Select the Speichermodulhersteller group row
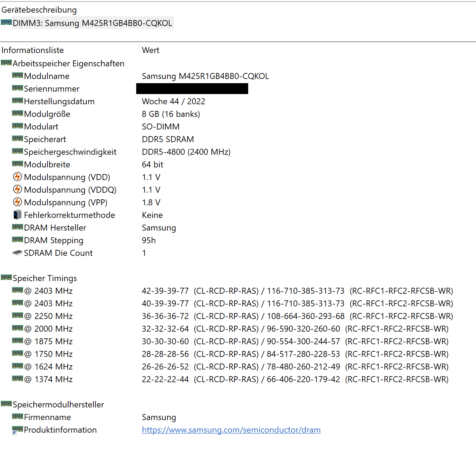The image size is (476, 459). [58, 405]
